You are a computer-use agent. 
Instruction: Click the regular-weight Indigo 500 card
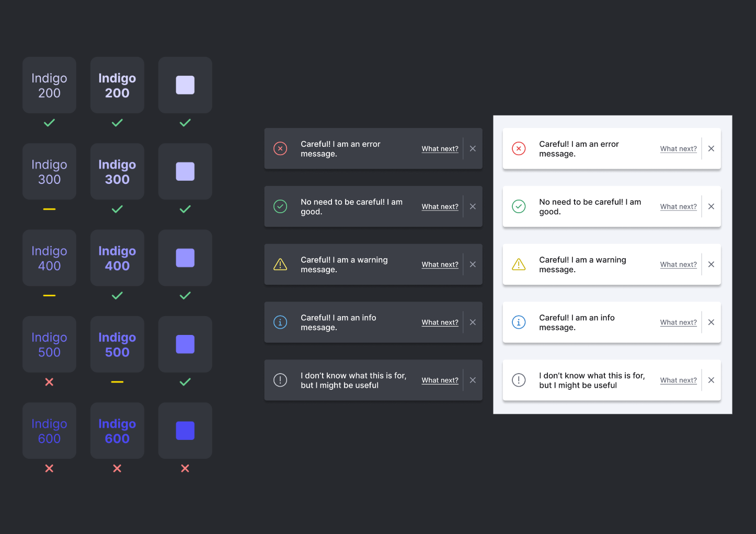tap(49, 344)
